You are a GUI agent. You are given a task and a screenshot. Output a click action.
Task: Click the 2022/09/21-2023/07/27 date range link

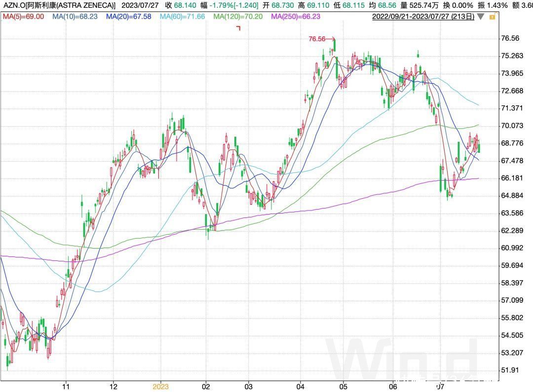pyautogui.click(x=423, y=16)
